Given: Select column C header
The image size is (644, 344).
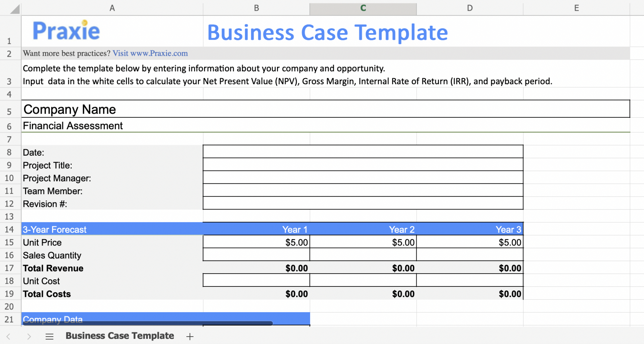Looking at the screenshot, I should point(363,8).
